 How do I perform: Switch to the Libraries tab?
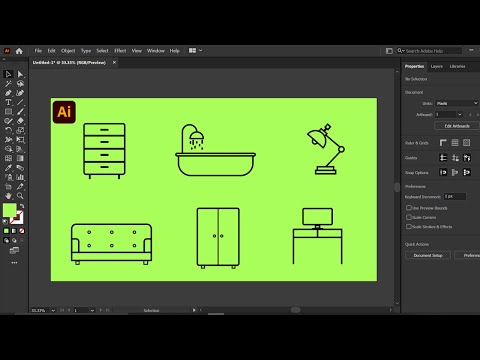point(457,66)
